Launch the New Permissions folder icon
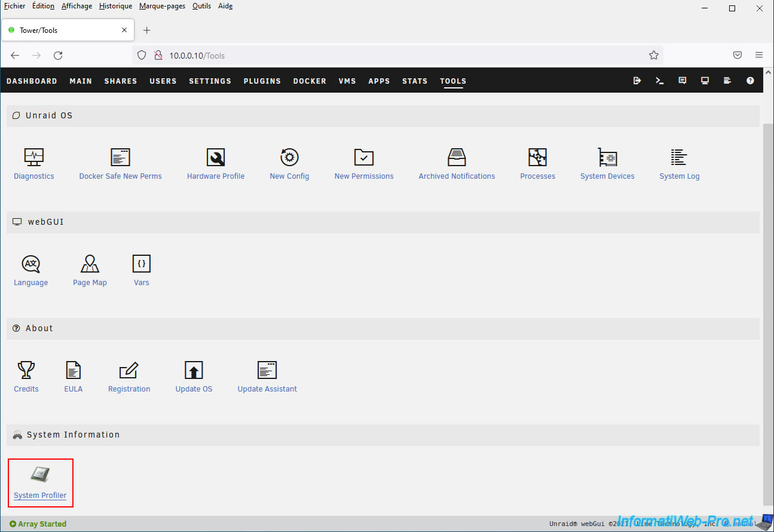The height and width of the screenshot is (532, 774). (363, 158)
